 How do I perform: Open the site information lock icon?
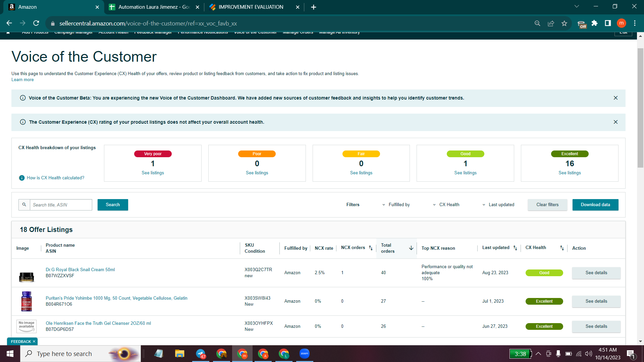pyautogui.click(x=52, y=23)
